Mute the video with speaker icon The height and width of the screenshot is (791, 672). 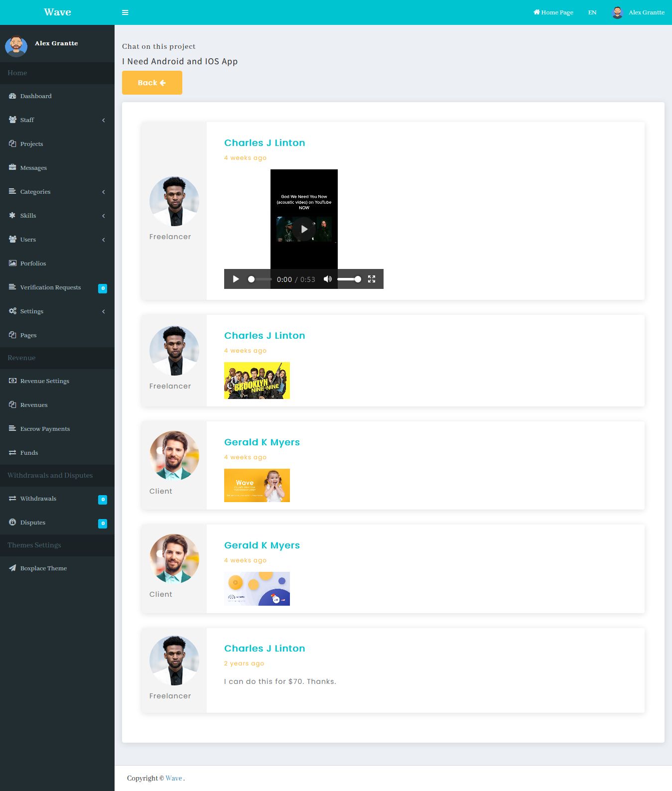pyautogui.click(x=327, y=279)
